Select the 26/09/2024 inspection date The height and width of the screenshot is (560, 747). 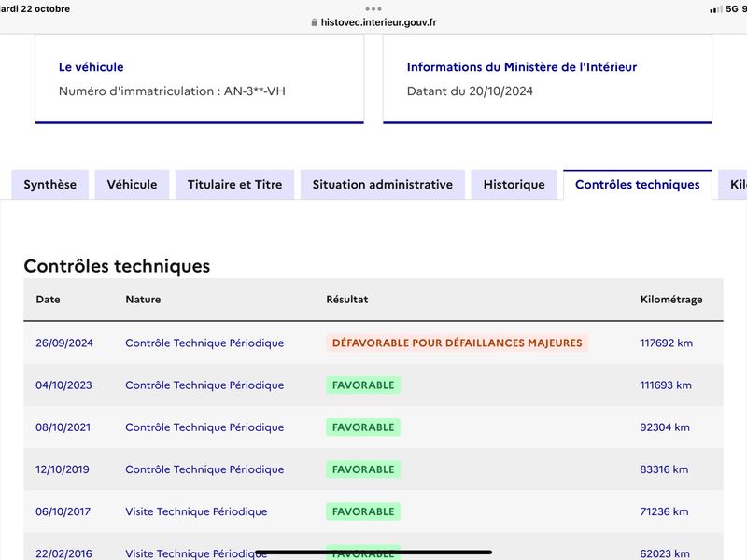click(x=64, y=343)
